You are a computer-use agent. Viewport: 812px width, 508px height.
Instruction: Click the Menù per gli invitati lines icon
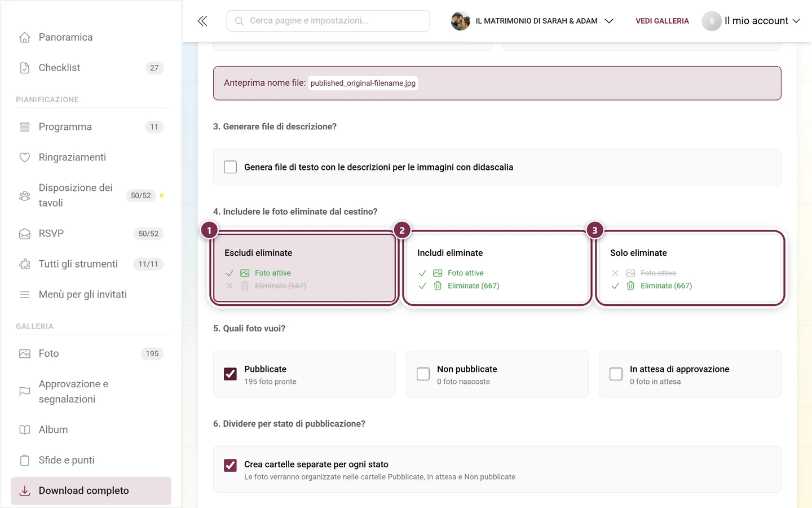tap(25, 295)
